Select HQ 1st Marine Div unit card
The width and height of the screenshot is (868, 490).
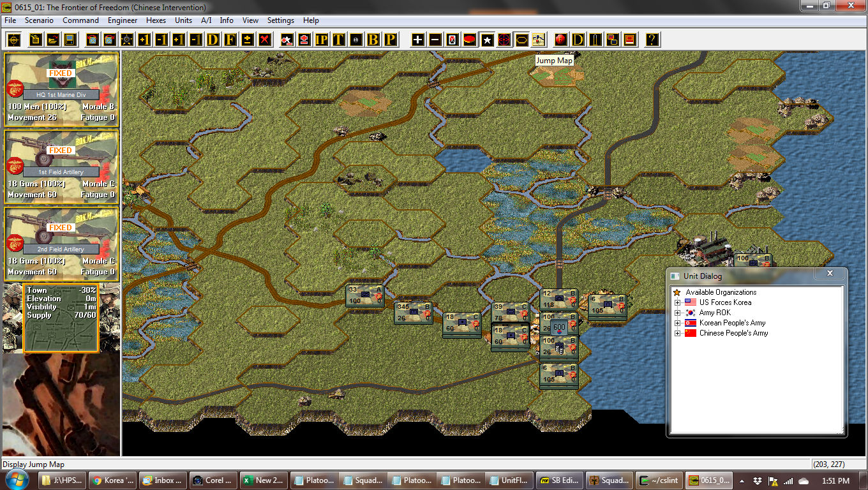pos(61,89)
